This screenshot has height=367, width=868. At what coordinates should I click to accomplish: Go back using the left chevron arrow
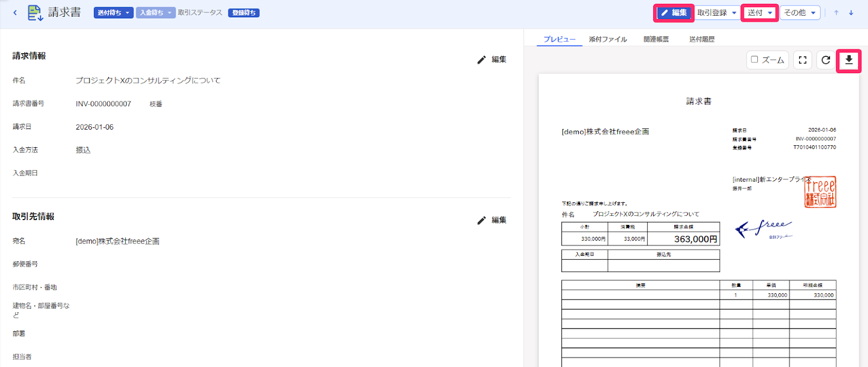[15, 12]
